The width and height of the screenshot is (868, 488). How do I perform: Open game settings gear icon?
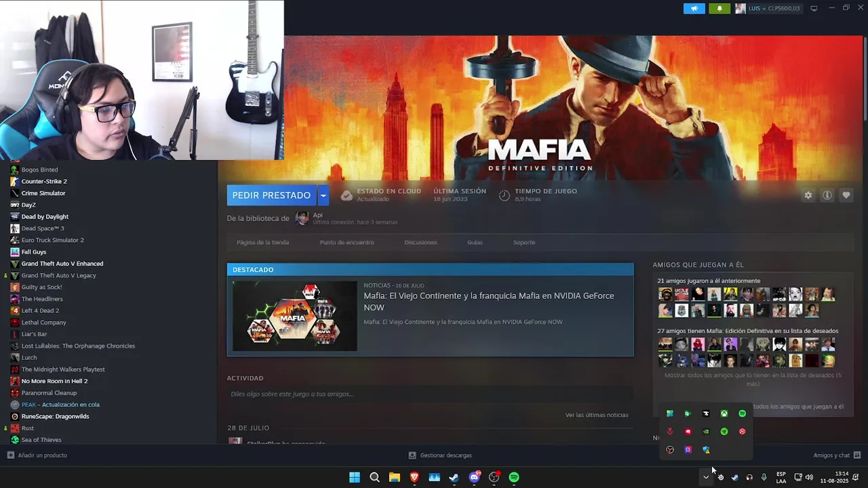pos(808,195)
